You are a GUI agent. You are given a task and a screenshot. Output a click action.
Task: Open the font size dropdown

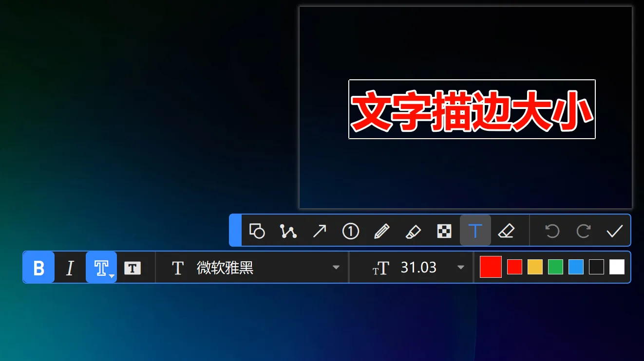coord(460,267)
